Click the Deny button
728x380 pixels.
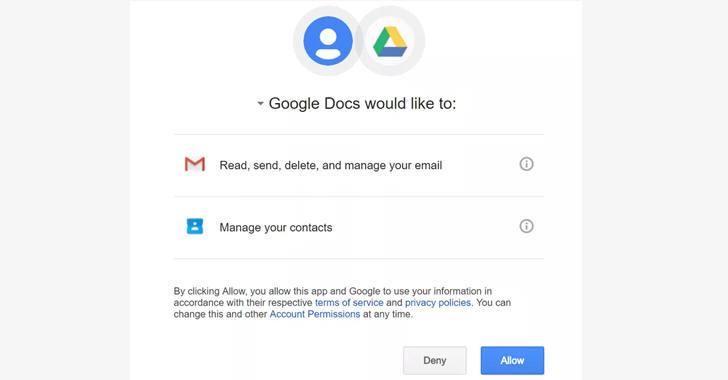pyautogui.click(x=435, y=360)
